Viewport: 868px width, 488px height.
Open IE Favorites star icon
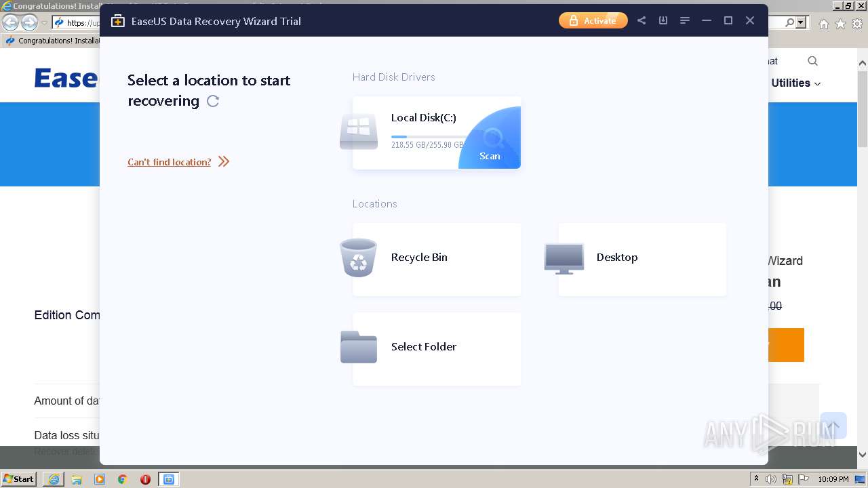pyautogui.click(x=840, y=24)
